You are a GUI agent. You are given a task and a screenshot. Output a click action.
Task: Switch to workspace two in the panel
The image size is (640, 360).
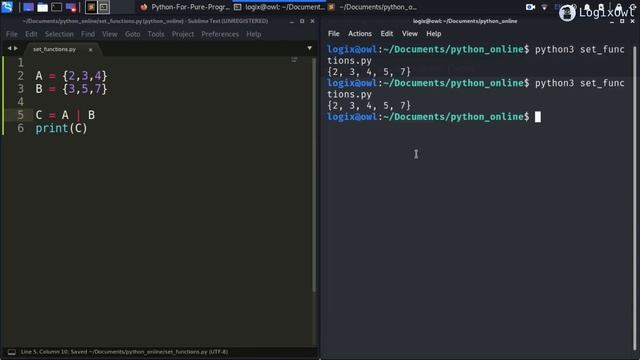click(x=104, y=7)
